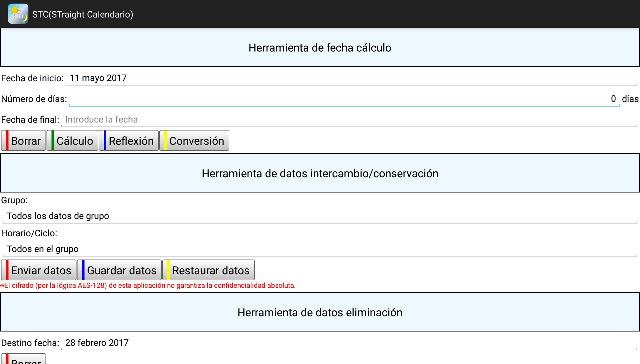Screen dimensions: 640x364
Task: Tap the blue-striped Reflexión button
Action: 128,141
